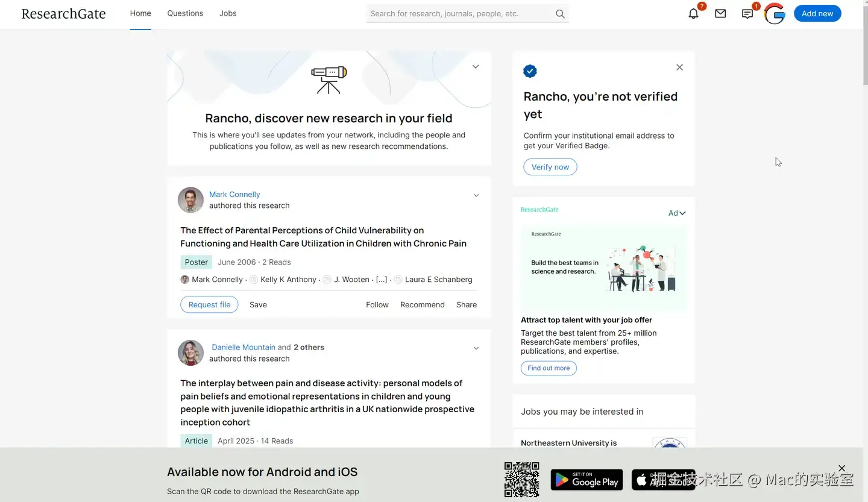Close the app download banner
This screenshot has width=868, height=502.
click(x=841, y=468)
